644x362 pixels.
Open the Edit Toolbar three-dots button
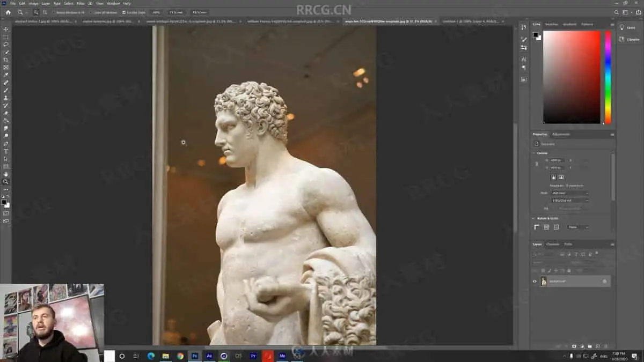tap(6, 189)
